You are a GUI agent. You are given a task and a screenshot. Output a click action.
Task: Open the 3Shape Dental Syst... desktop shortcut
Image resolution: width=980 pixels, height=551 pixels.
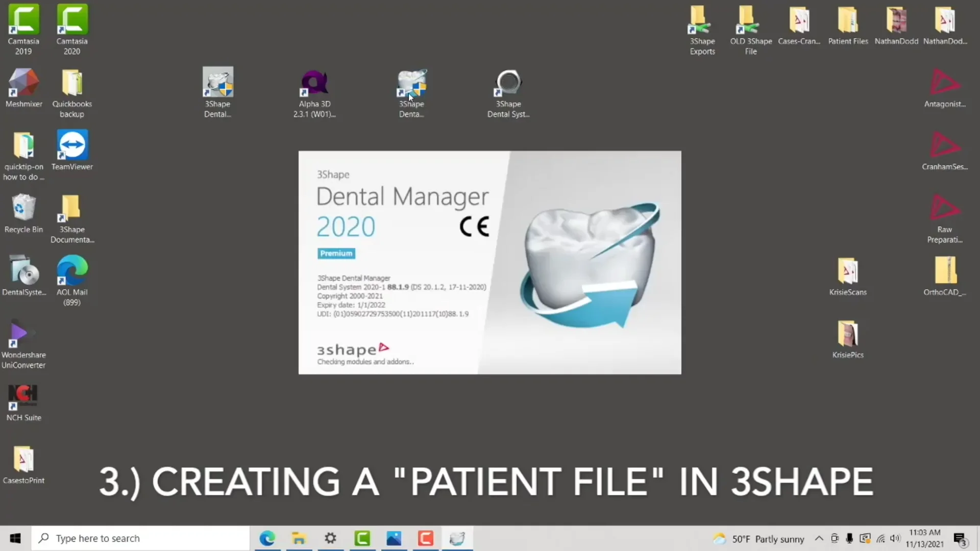click(x=508, y=93)
